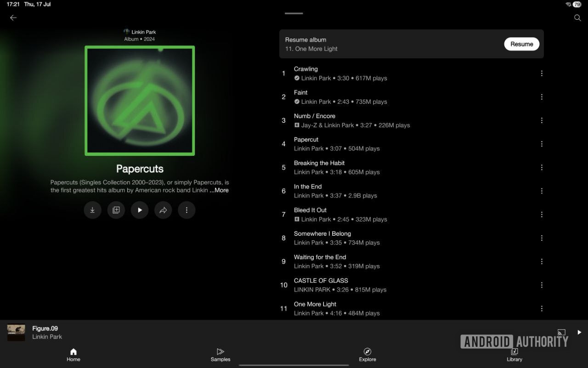Open the Linkin Park artist link
Viewport: 588px width, 368px height.
tap(143, 32)
